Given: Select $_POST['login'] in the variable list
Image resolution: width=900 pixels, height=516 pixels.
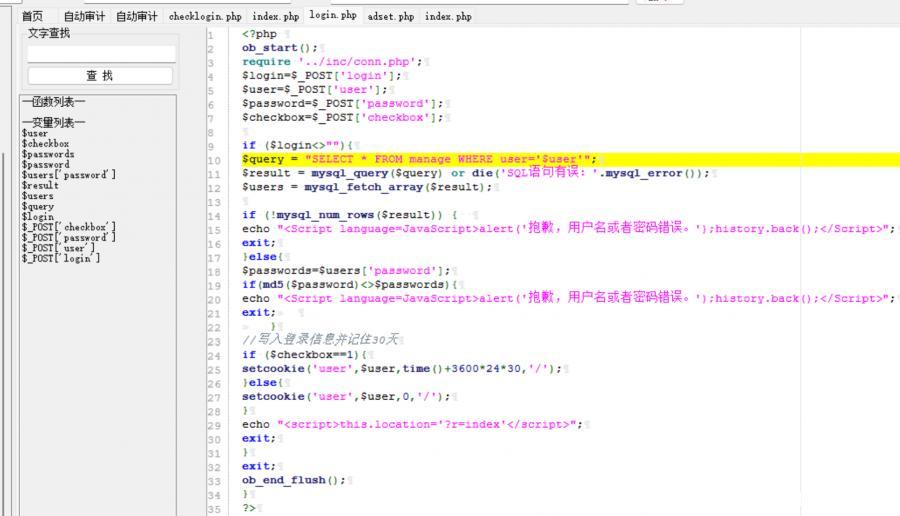Looking at the screenshot, I should click(61, 258).
